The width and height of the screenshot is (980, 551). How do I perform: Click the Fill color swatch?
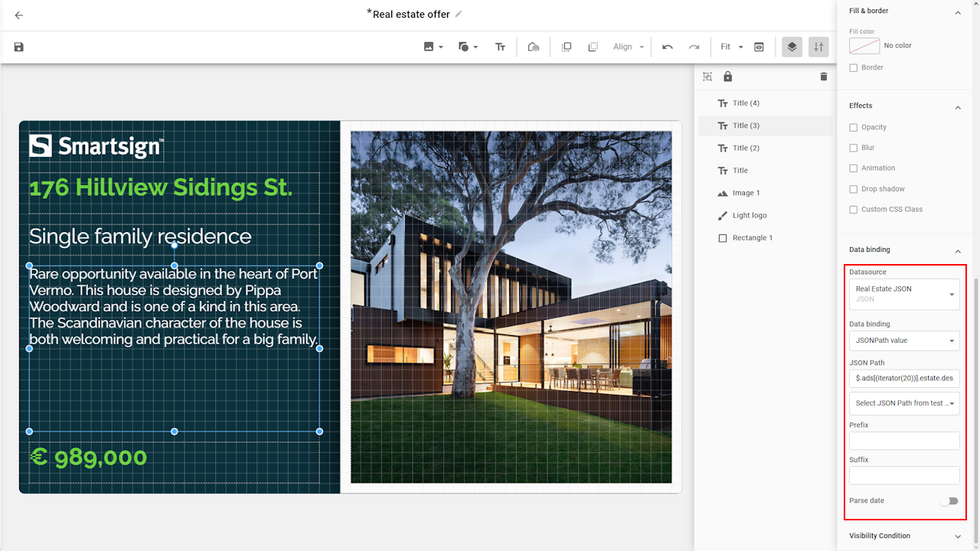point(864,46)
